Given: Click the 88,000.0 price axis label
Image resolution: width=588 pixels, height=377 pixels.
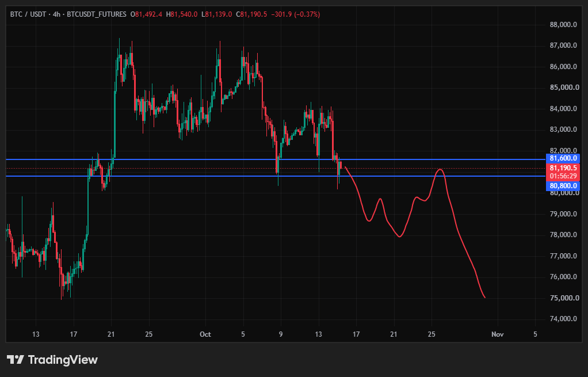Looking at the screenshot, I should click(563, 25).
